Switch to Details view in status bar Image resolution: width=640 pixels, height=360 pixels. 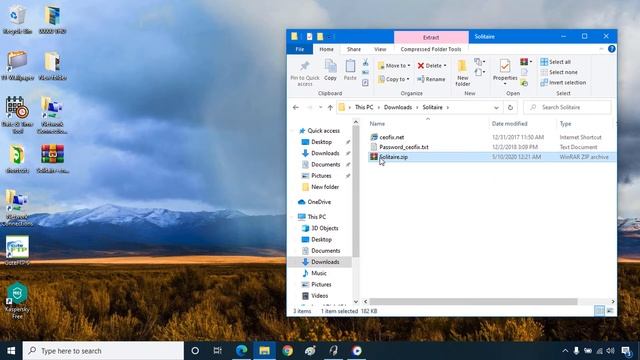[599, 311]
